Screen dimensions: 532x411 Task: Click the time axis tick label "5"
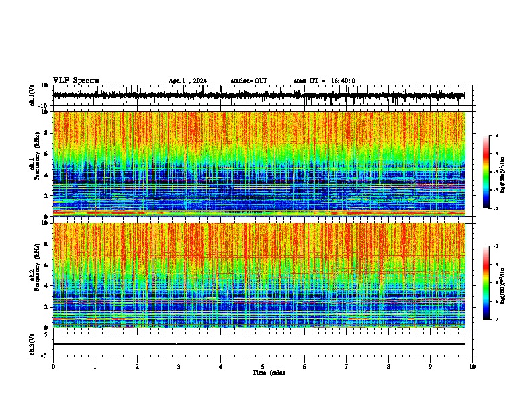[x=263, y=367]
